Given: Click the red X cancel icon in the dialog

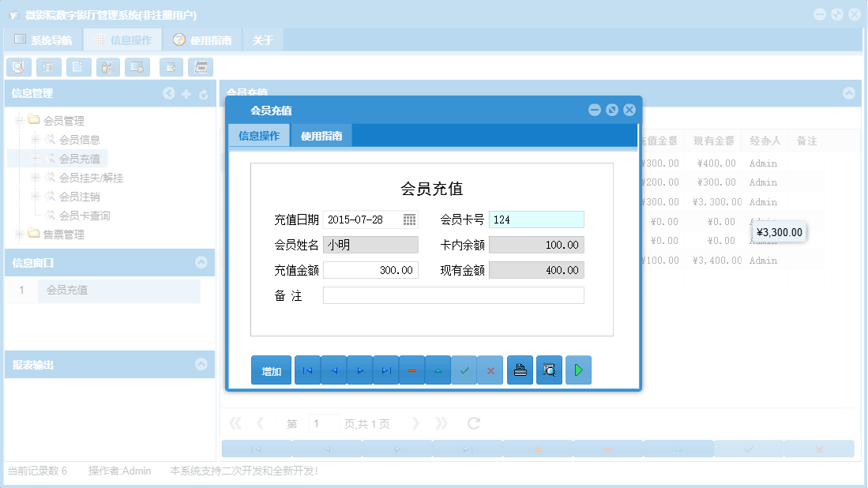Looking at the screenshot, I should (x=490, y=370).
